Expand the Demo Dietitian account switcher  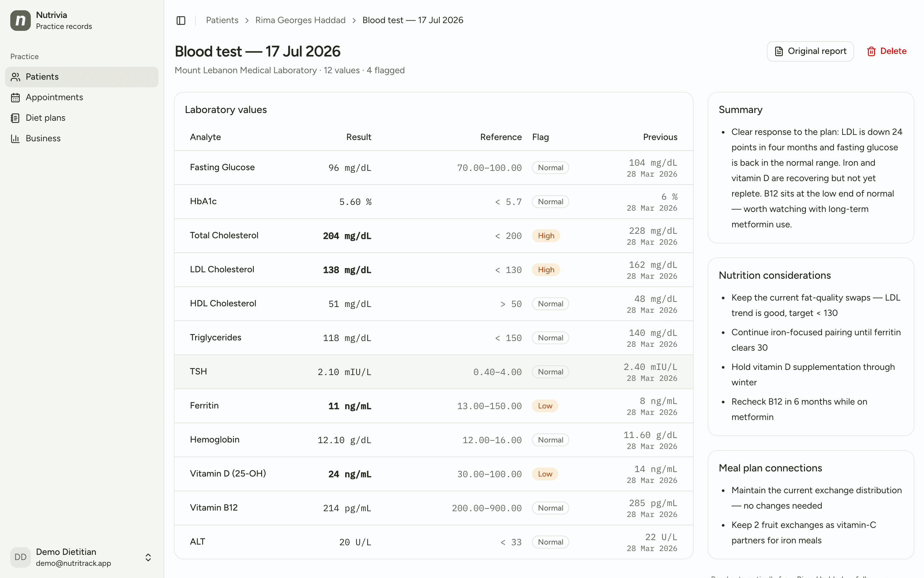tap(148, 557)
